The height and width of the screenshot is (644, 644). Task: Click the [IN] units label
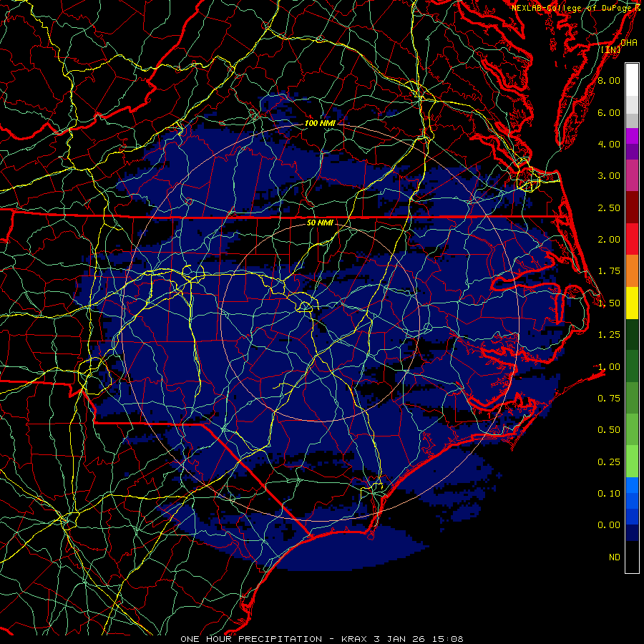pyautogui.click(x=611, y=49)
